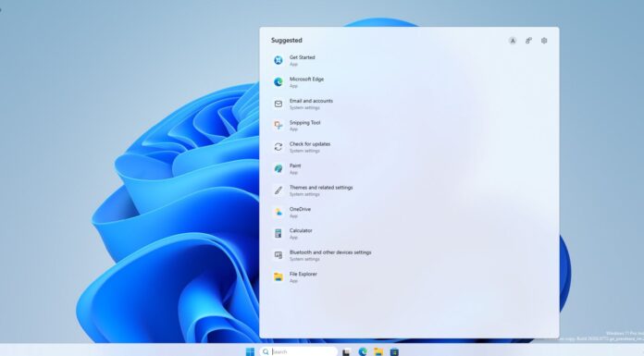Click the magnifier icon in the taskbar search
The image size is (644, 356).
click(x=266, y=352)
